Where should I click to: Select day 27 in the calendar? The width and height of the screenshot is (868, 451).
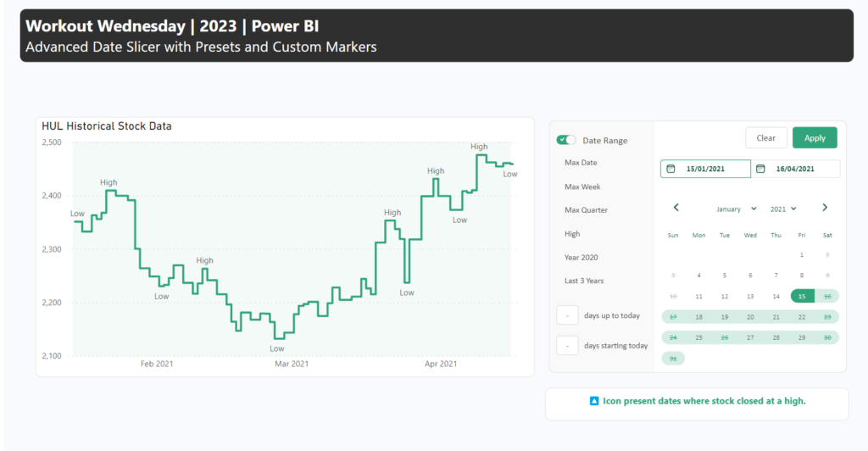click(x=750, y=337)
